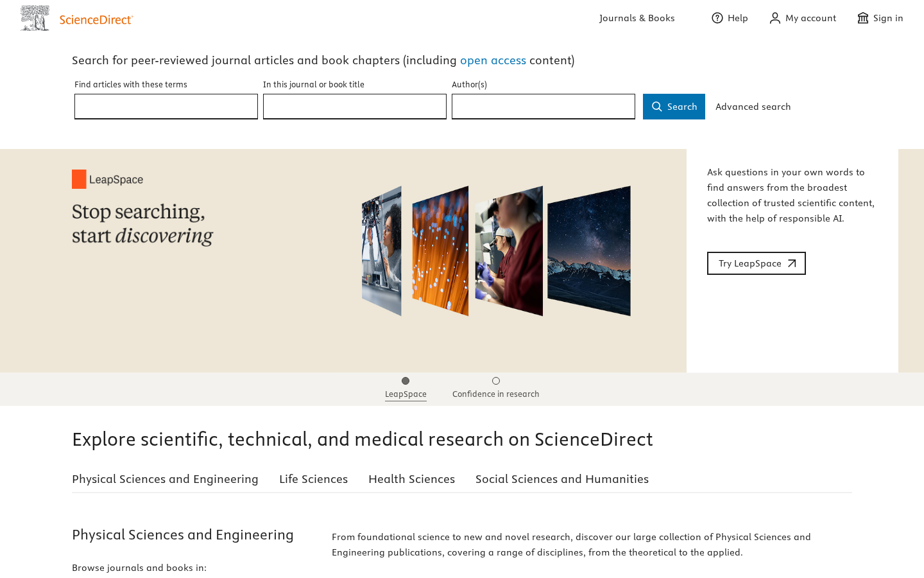Click the Search button label
This screenshot has width=924, height=578.
point(682,107)
